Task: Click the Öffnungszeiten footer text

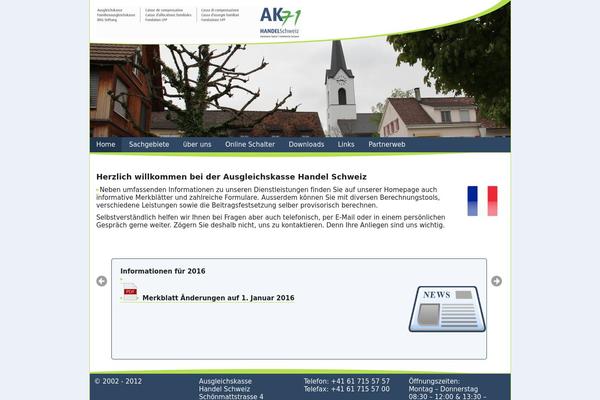Action: tap(434, 381)
